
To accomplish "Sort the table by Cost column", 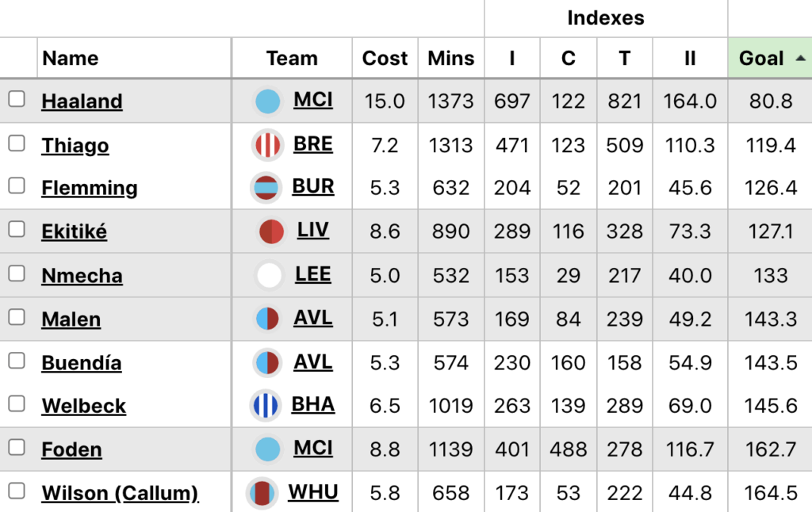I will tap(385, 59).
